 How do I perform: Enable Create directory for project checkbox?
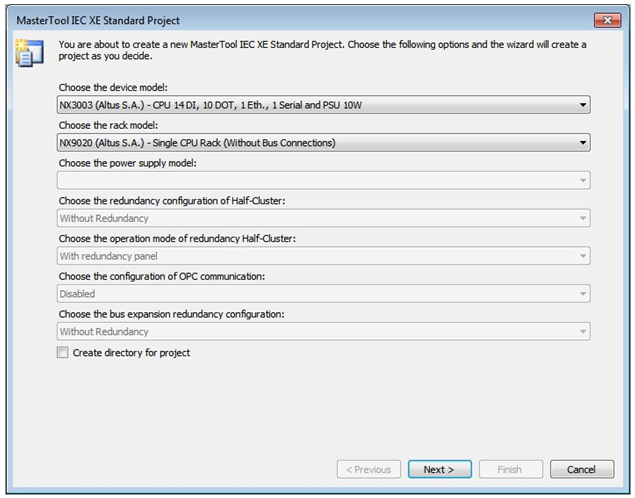point(62,352)
